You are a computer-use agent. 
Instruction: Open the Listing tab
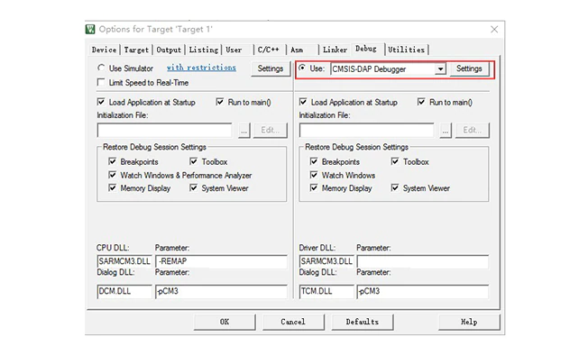(203, 50)
